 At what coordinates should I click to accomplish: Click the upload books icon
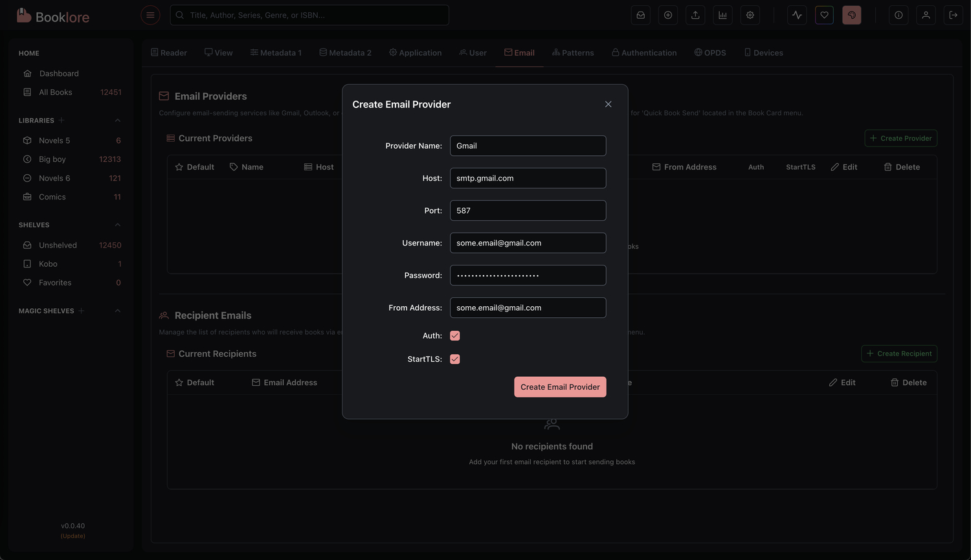pos(695,15)
